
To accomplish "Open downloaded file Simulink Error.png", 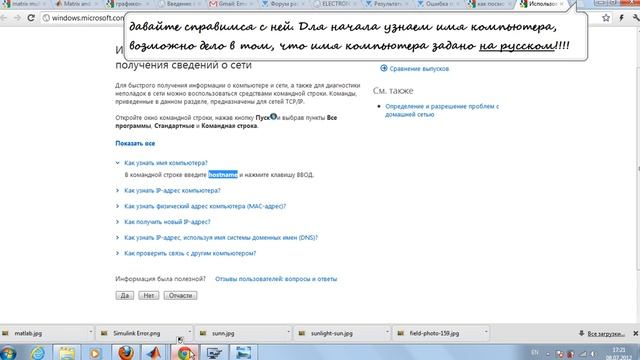I will tap(136, 333).
